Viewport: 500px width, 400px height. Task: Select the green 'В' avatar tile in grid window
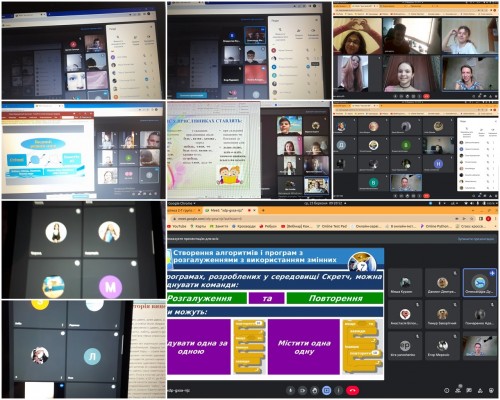(x=373, y=182)
